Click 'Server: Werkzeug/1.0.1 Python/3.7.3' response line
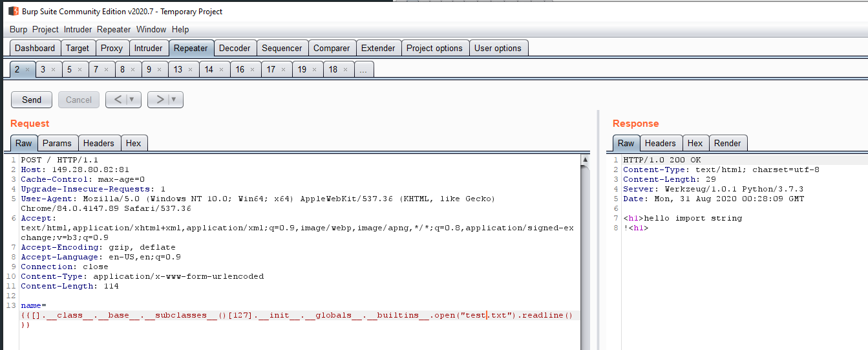This screenshot has width=868, height=350. point(714,189)
